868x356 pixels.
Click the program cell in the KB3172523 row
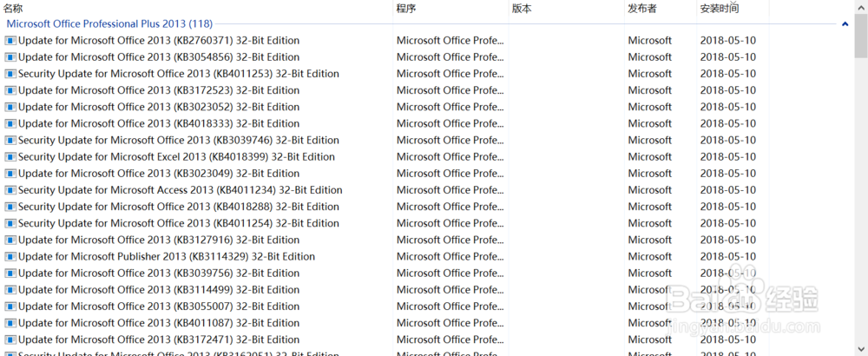(450, 90)
